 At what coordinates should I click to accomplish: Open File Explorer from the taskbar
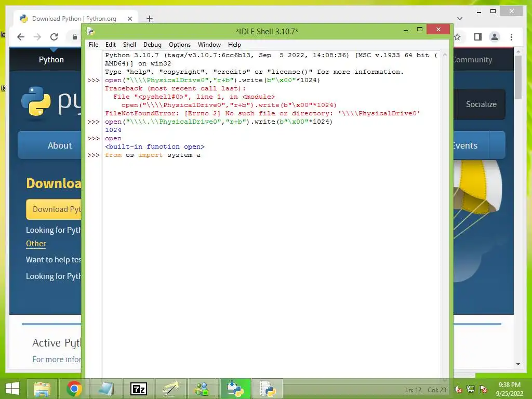(x=42, y=389)
